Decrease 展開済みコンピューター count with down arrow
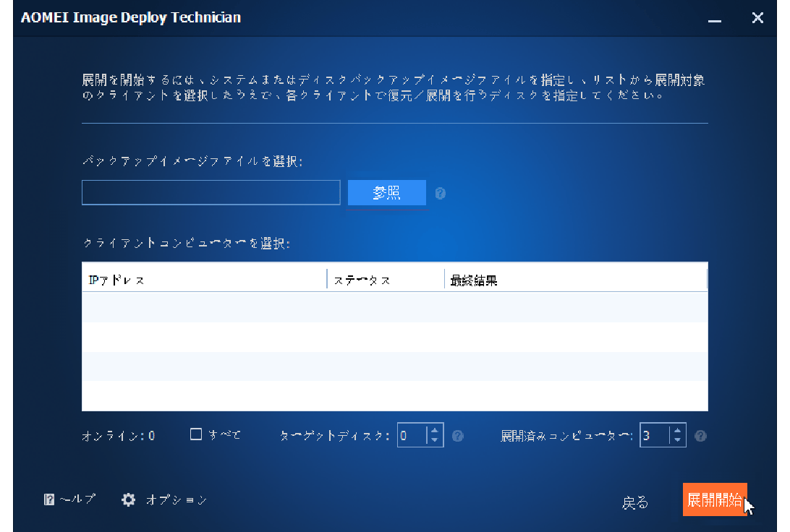The width and height of the screenshot is (790, 532). (x=678, y=440)
